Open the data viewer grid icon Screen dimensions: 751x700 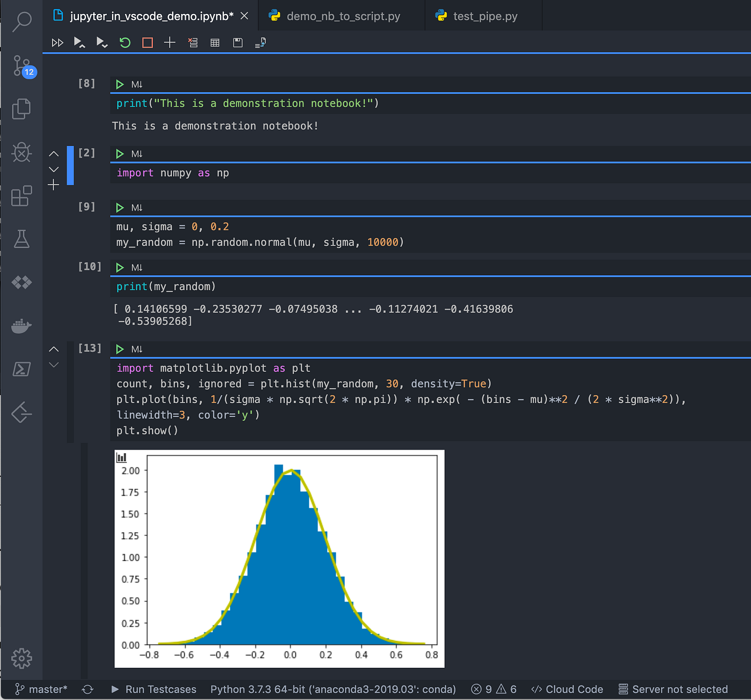pos(215,42)
